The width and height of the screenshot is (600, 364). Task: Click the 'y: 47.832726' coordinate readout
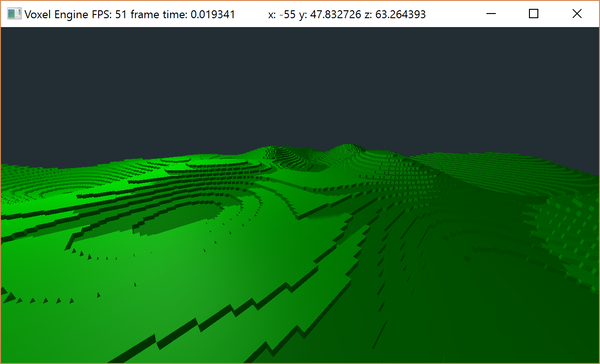[330, 15]
